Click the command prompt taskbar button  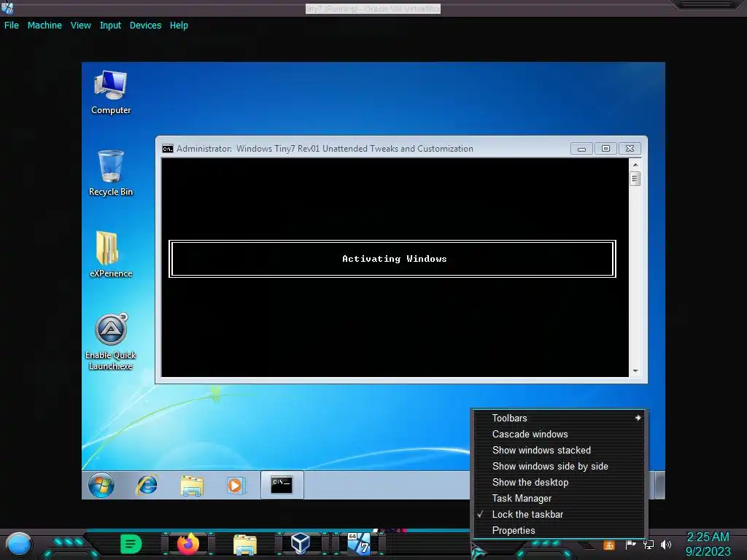tap(282, 485)
